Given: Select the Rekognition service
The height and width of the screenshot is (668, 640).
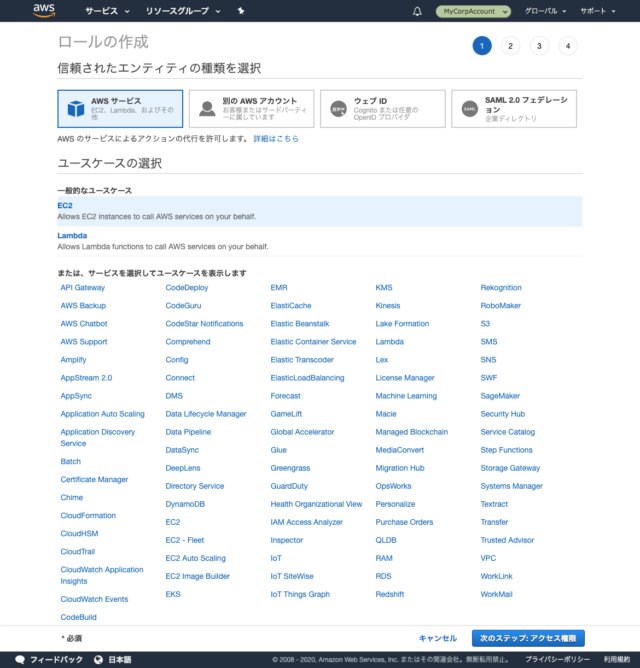Looking at the screenshot, I should [501, 288].
